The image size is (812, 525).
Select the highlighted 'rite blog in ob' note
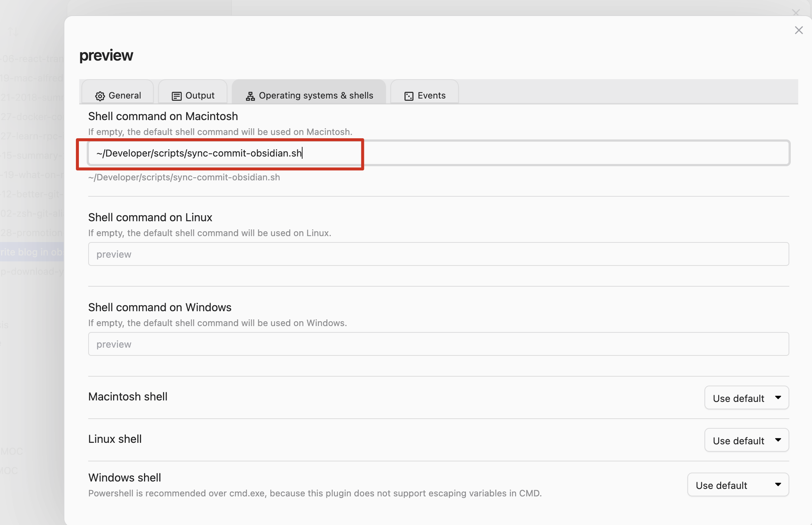coord(32,252)
